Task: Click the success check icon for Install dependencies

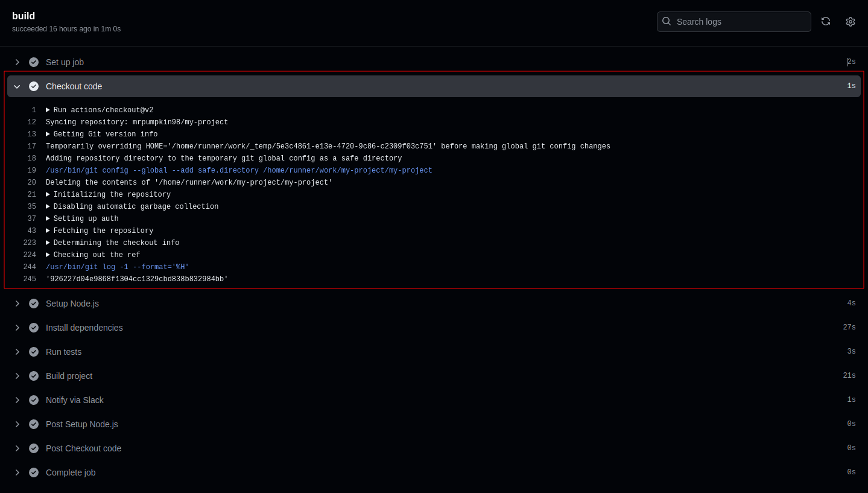Action: 34,328
